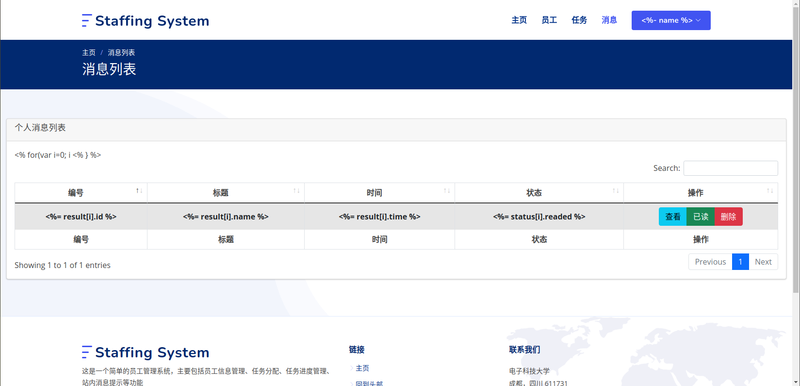Click the 电子科技大学 contact text
The height and width of the screenshot is (386, 800).
point(529,371)
